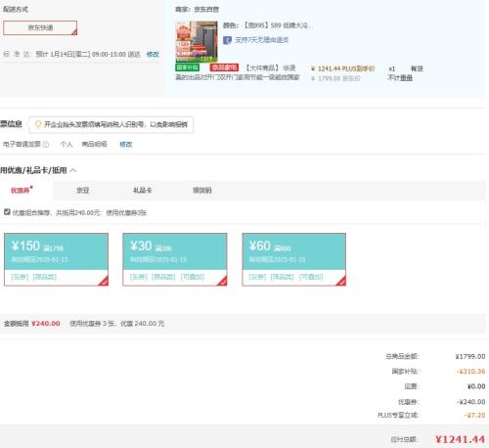Deselect the ¥150 coupon card
The width and height of the screenshot is (489, 448).
56,259
